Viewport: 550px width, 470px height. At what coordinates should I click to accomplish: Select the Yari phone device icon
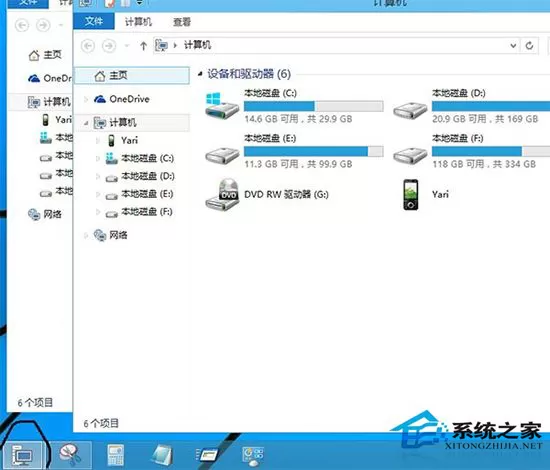coord(410,194)
